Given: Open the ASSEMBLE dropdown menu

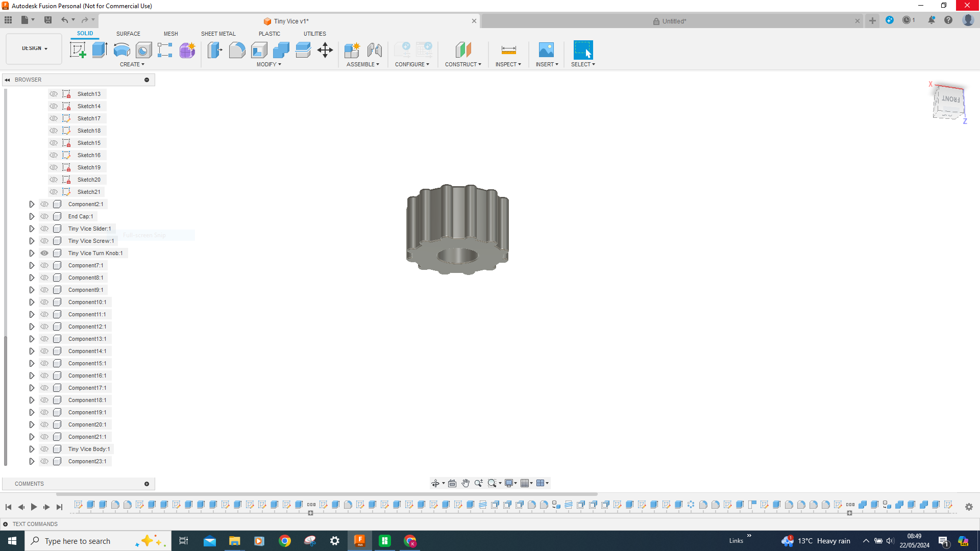Looking at the screenshot, I should [363, 64].
